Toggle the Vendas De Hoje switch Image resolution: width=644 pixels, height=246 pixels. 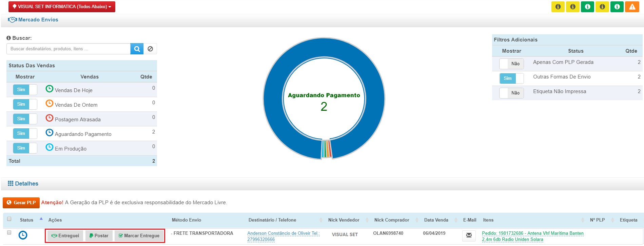pyautogui.click(x=25, y=90)
